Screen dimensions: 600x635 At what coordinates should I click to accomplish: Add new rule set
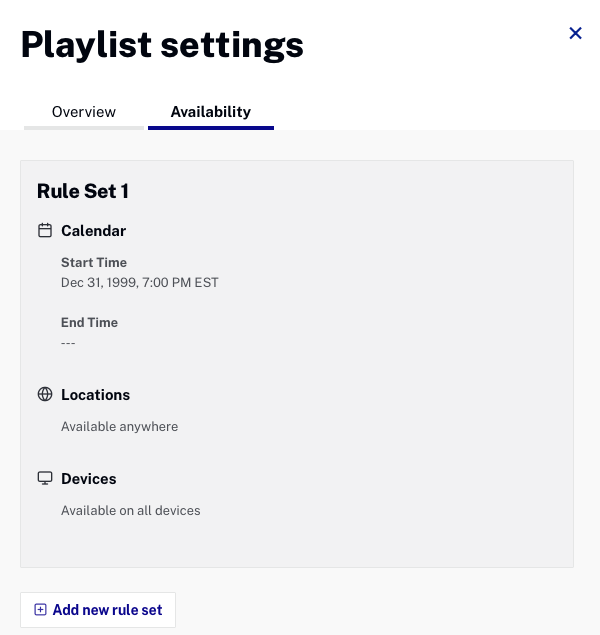[98, 610]
